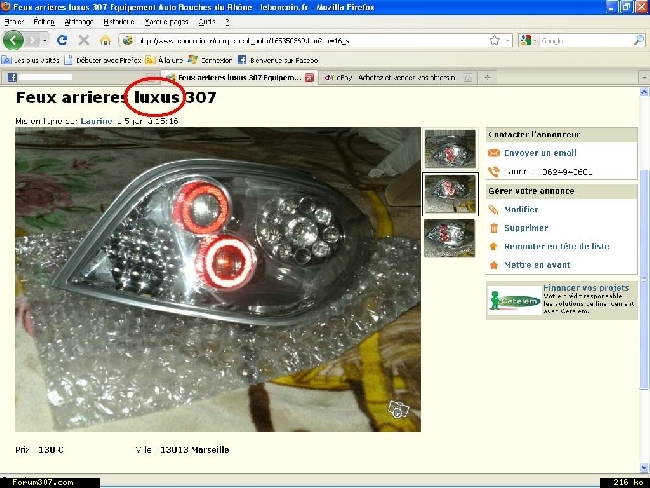
Task: Open the list all tabs dropdown
Action: coord(644,78)
